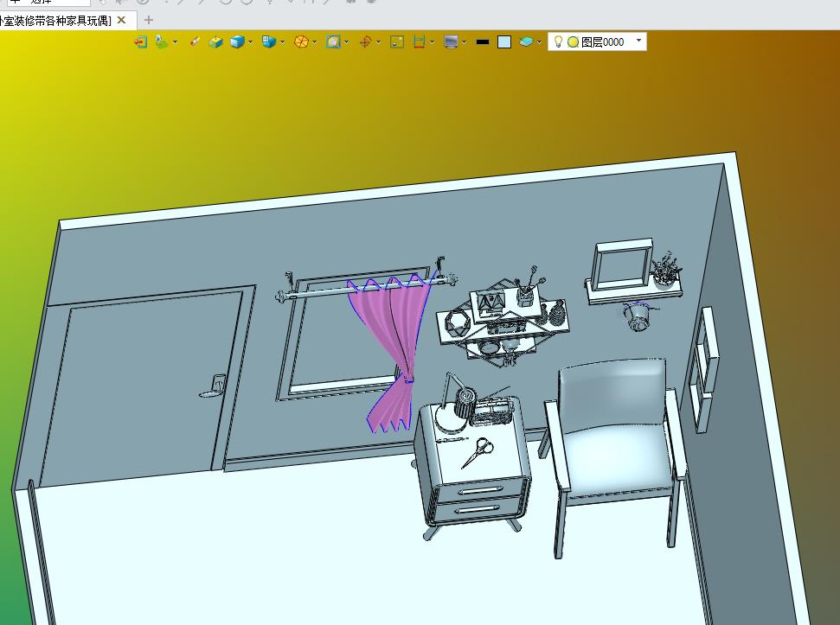Toggle the layer light bulb visibility icon

pyautogui.click(x=558, y=41)
